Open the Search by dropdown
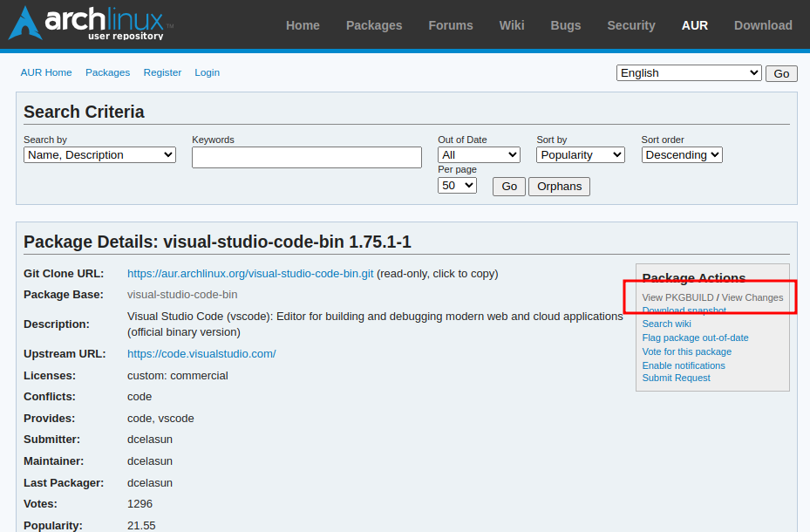 coord(99,154)
